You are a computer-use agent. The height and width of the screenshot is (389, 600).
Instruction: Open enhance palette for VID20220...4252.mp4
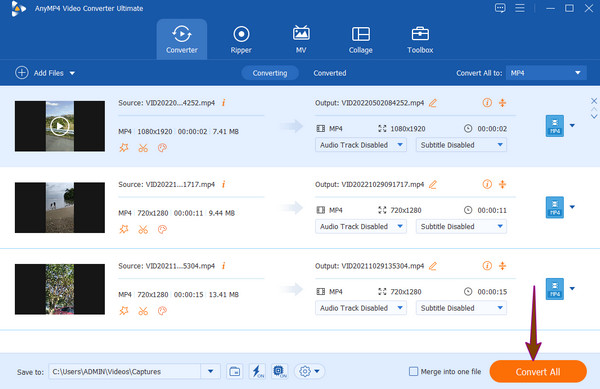pyautogui.click(x=162, y=148)
